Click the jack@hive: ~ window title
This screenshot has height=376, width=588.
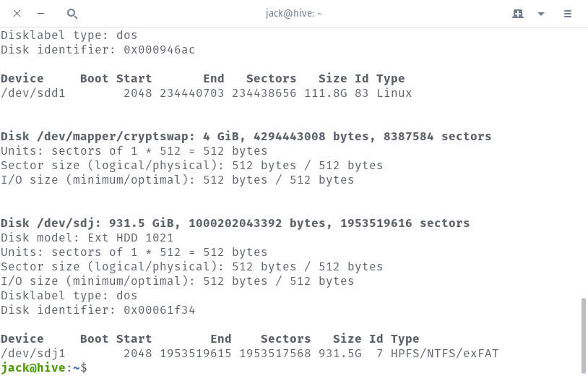click(294, 14)
